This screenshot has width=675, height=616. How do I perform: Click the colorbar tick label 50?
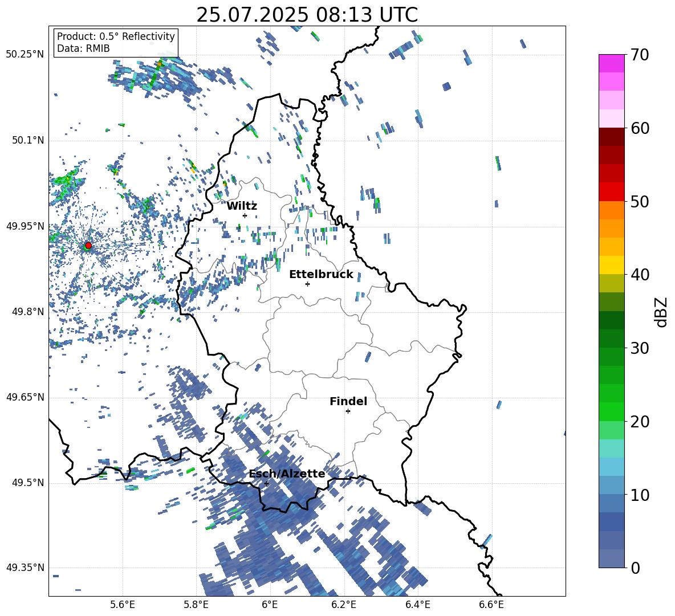(640, 202)
